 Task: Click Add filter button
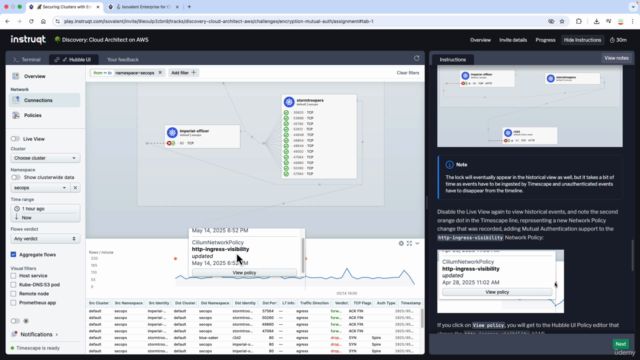tap(183, 73)
